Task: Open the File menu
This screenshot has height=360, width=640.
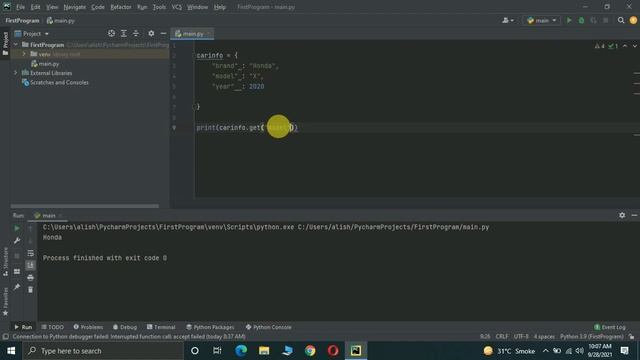Action: 20,7
